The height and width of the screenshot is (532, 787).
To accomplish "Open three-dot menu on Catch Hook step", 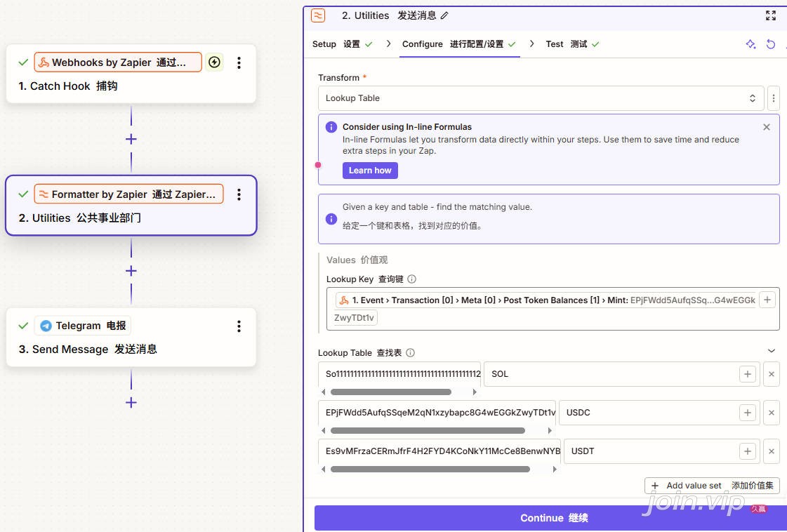I will point(239,62).
